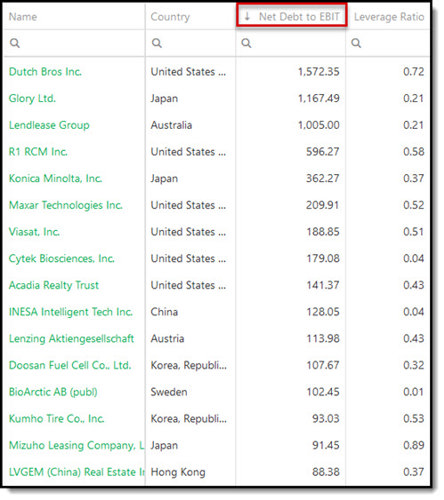Select the Sweden country cell
Screen dimensions: 444x500
tap(169, 392)
